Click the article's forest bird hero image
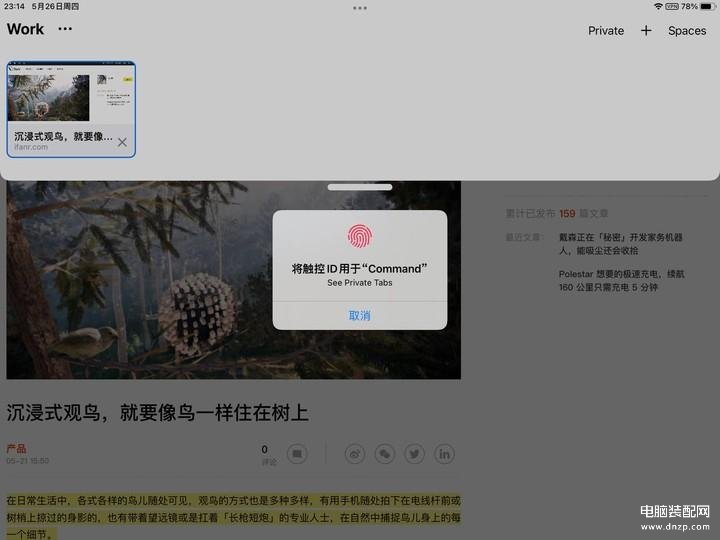The image size is (720, 540). click(234, 280)
